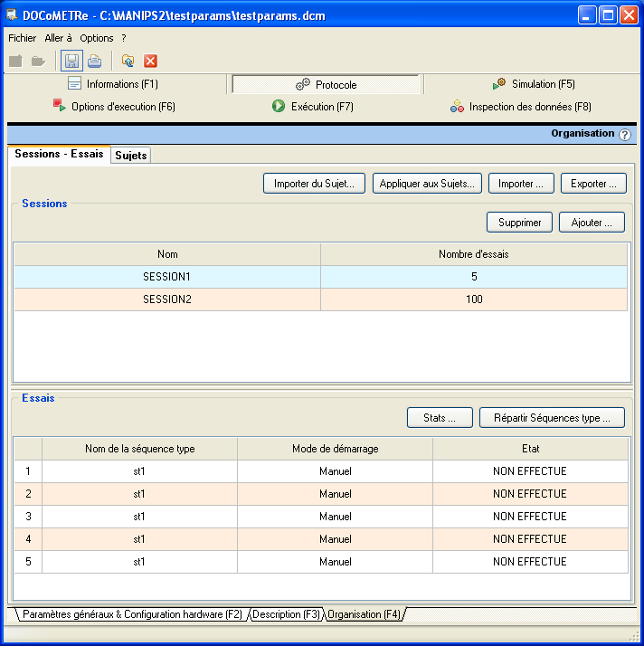Select trial row number 4
This screenshot has height=646, width=644.
(x=28, y=539)
